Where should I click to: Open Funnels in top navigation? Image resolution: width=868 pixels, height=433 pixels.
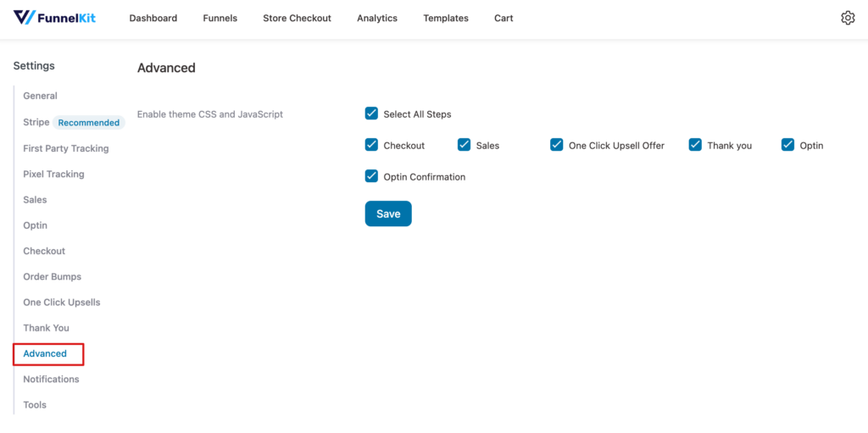click(x=220, y=19)
